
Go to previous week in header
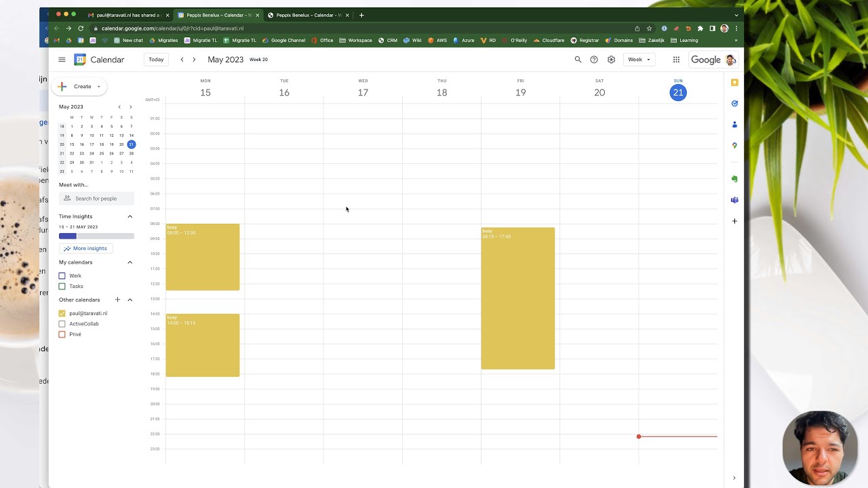[182, 60]
